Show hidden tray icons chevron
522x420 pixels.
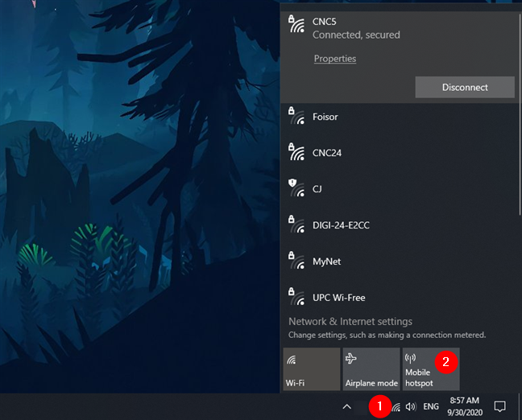point(346,406)
